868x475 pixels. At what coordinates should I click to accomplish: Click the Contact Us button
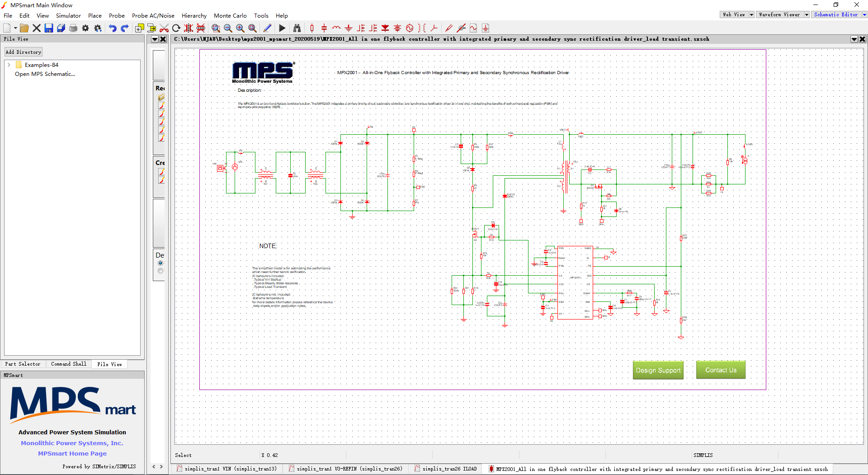721,370
